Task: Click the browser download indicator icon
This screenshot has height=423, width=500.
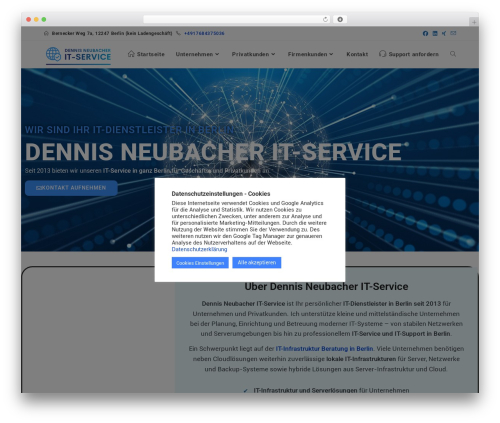Action: pos(340,19)
